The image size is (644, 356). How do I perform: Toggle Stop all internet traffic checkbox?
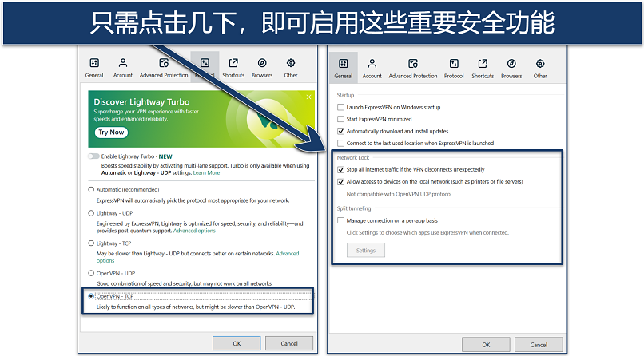(340, 169)
